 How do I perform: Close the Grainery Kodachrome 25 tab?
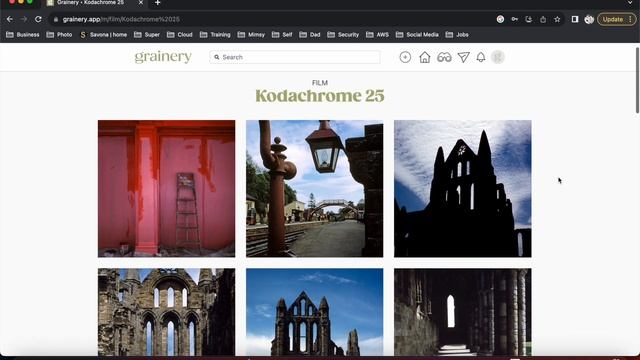click(x=140, y=3)
